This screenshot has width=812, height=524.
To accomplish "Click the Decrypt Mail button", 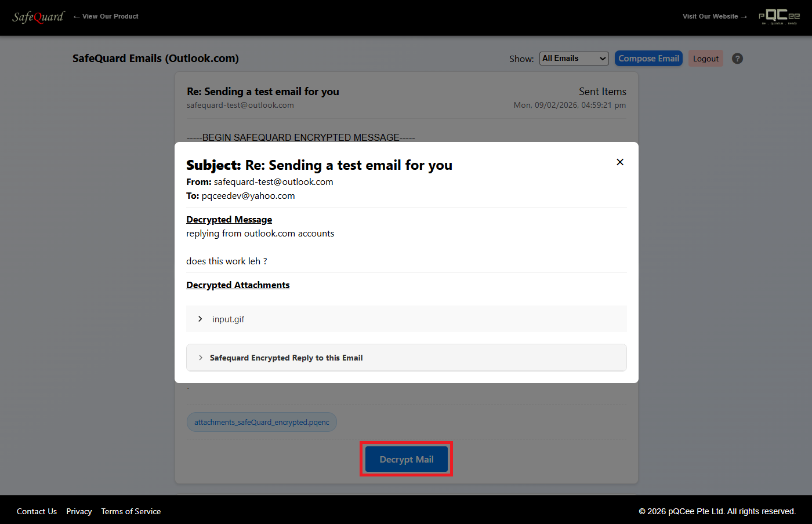I will pos(406,459).
